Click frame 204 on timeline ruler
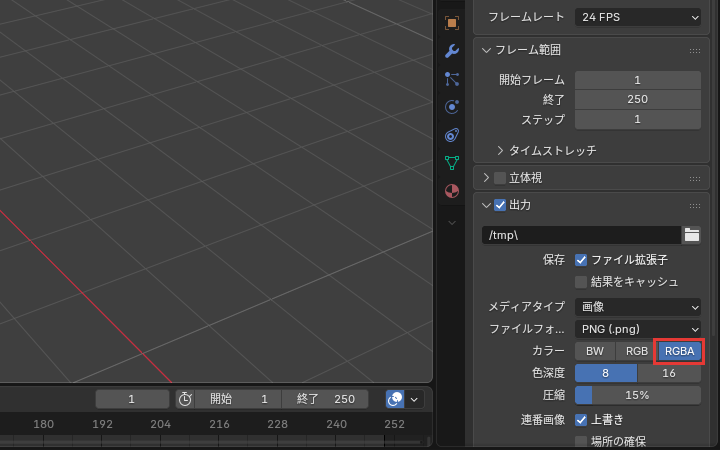Viewport: 720px width, 450px height. tap(161, 424)
